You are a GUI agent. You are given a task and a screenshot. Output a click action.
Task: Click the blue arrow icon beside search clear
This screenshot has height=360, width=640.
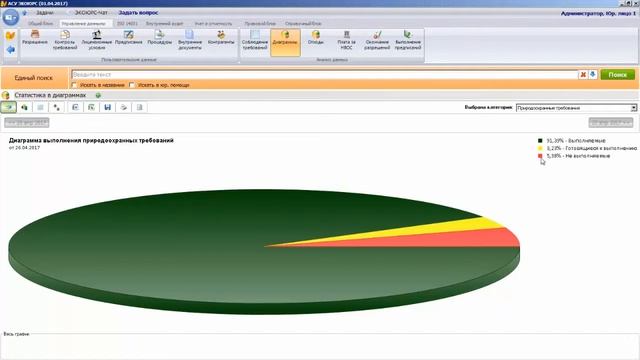tap(593, 75)
